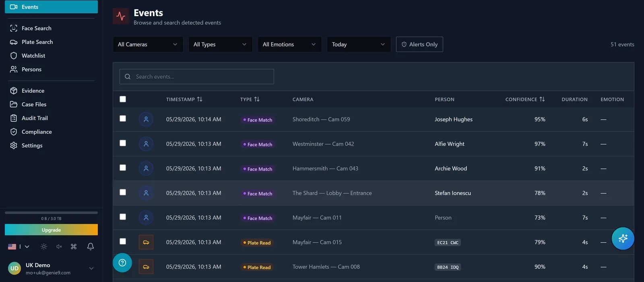The image size is (644, 282).
Task: Click Face Match badge in Shoreditch row
Action: click(x=258, y=120)
